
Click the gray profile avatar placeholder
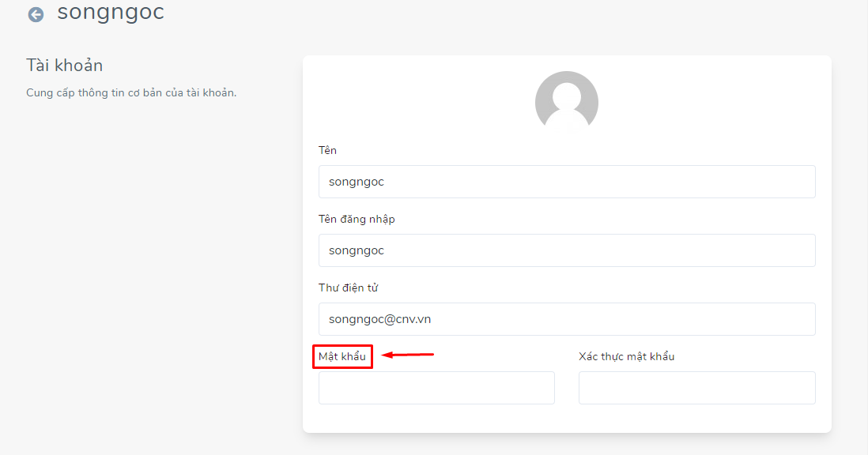coord(566,102)
